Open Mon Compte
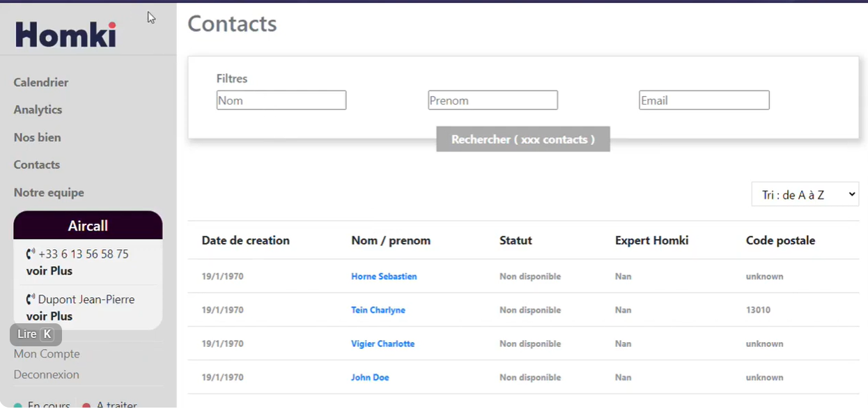Screen dimensions: 868x409 tap(47, 354)
